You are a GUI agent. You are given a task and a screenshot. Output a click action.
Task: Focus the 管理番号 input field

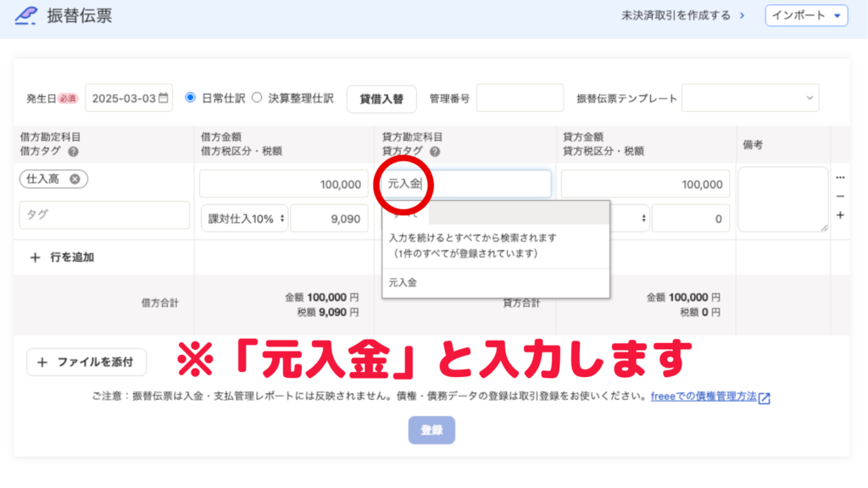click(520, 98)
